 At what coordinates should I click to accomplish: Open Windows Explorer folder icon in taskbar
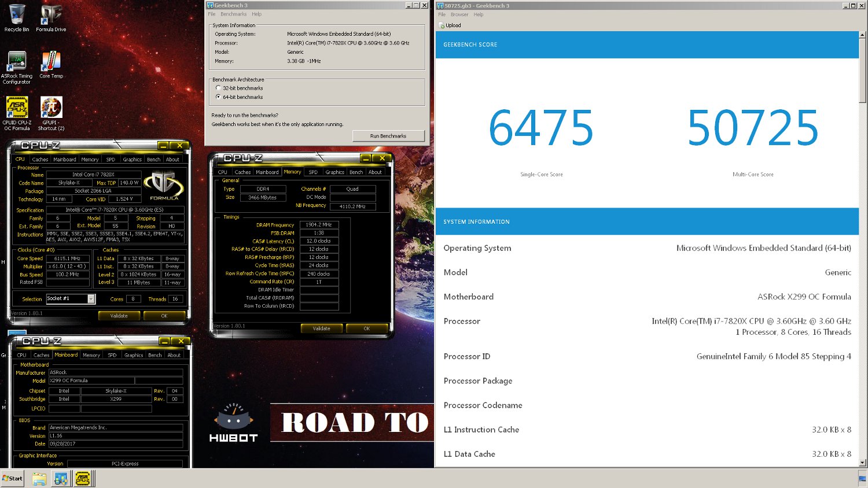click(39, 479)
